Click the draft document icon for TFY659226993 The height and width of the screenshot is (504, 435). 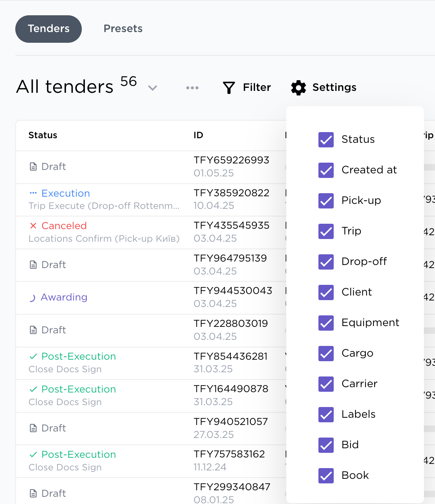pos(33,167)
